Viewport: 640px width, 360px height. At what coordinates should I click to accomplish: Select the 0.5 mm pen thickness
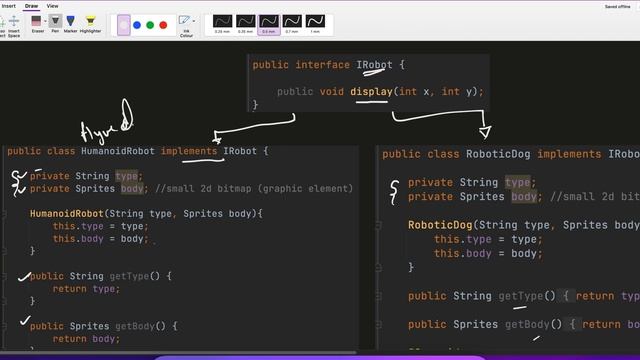pyautogui.click(x=269, y=24)
